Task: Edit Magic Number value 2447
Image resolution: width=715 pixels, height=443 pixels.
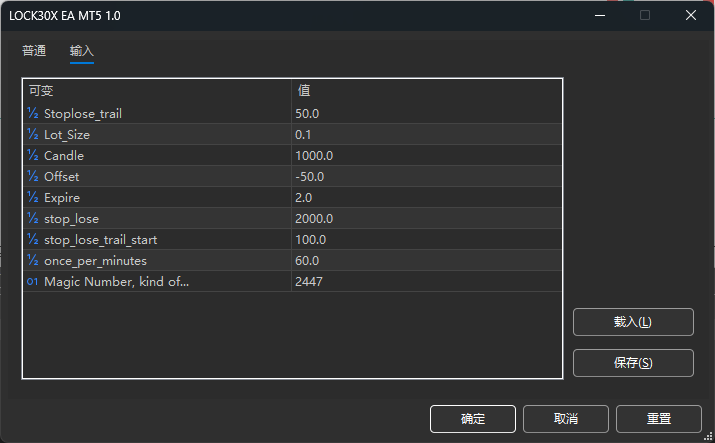Action: pyautogui.click(x=426, y=281)
